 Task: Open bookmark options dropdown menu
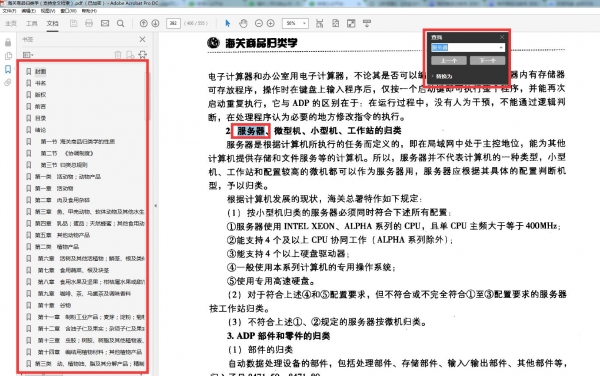coord(28,55)
